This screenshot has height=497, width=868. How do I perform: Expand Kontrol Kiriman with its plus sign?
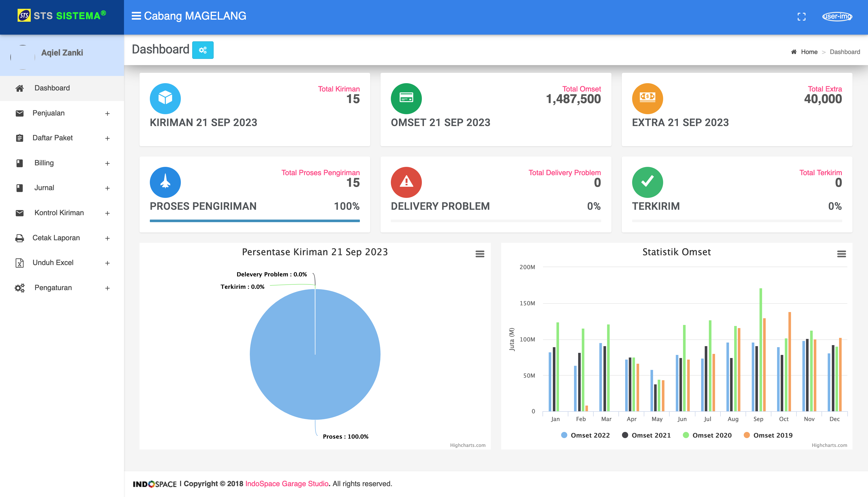click(x=107, y=213)
